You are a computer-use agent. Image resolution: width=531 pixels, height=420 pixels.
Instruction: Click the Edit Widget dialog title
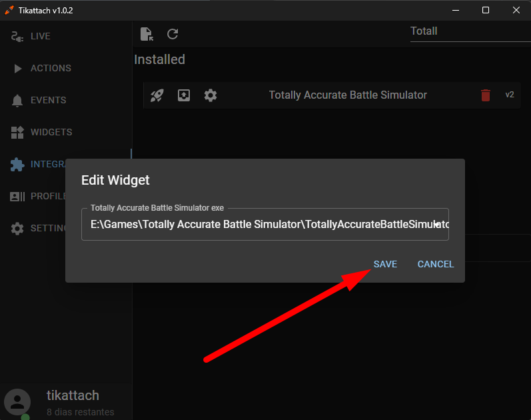(115, 181)
